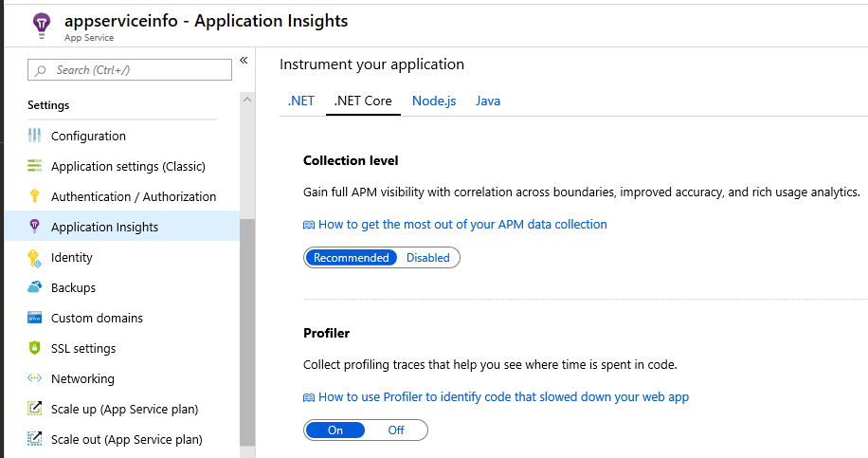This screenshot has height=458, width=868.
Task: Click the Backups cloud icon
Action: click(34, 287)
